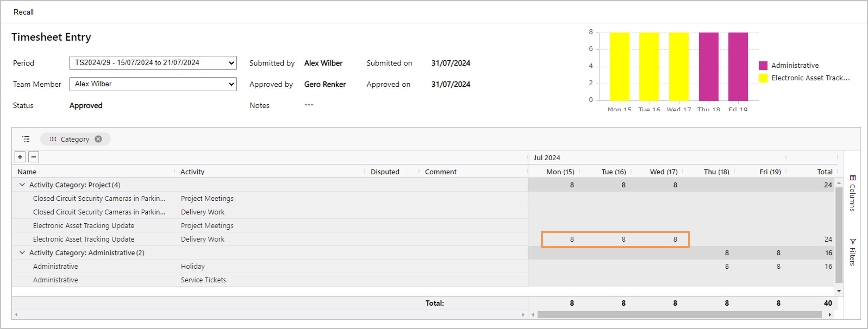Click the Gero Renker approver name
The height and width of the screenshot is (329, 868).
coord(325,84)
